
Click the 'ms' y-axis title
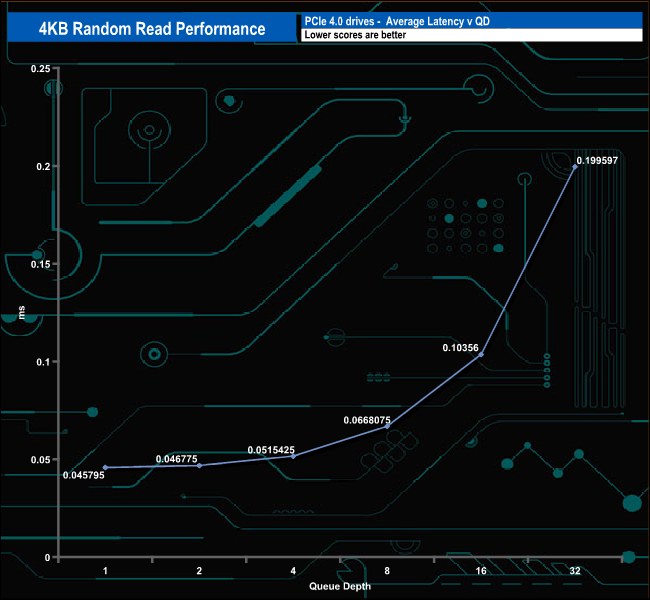pyautogui.click(x=22, y=313)
